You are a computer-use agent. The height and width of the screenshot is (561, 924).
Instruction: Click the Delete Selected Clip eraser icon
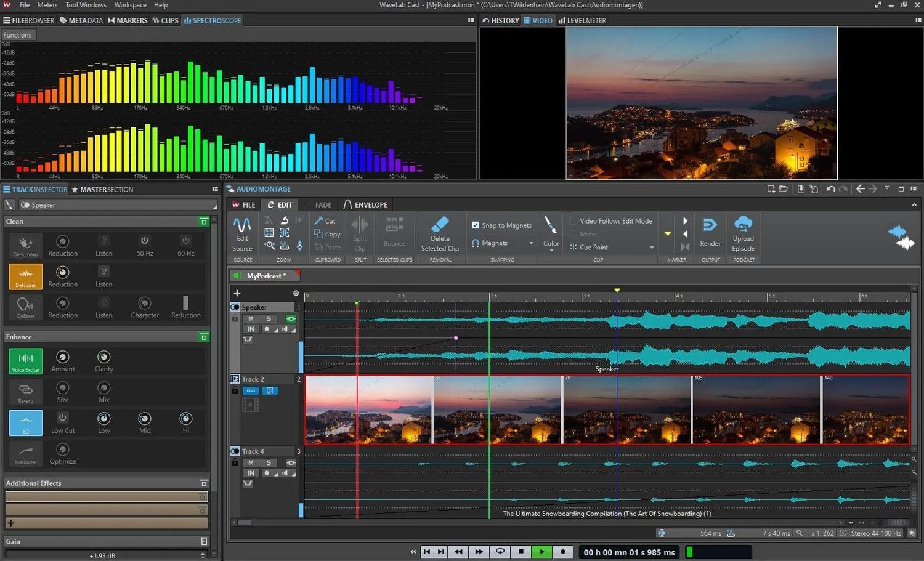point(440,224)
